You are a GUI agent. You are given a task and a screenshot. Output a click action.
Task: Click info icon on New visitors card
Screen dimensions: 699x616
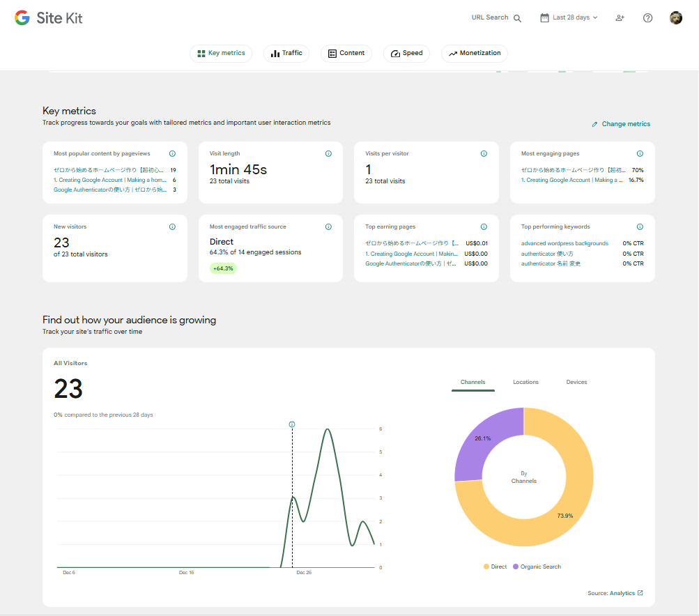coord(172,227)
